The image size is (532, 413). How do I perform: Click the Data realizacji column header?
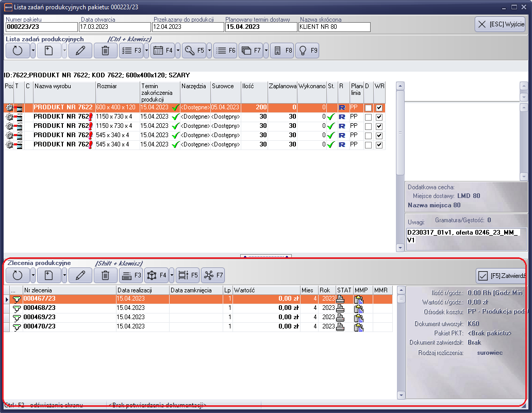tap(142, 290)
